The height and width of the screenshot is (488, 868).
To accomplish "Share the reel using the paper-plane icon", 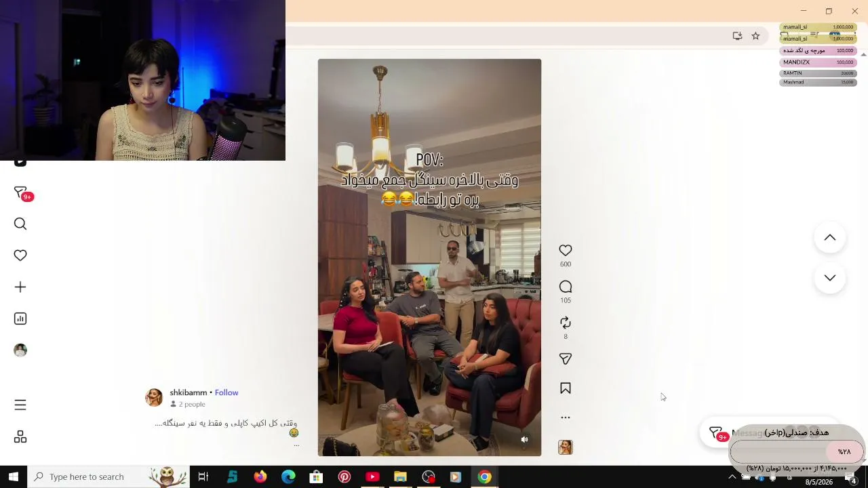I will point(566,359).
